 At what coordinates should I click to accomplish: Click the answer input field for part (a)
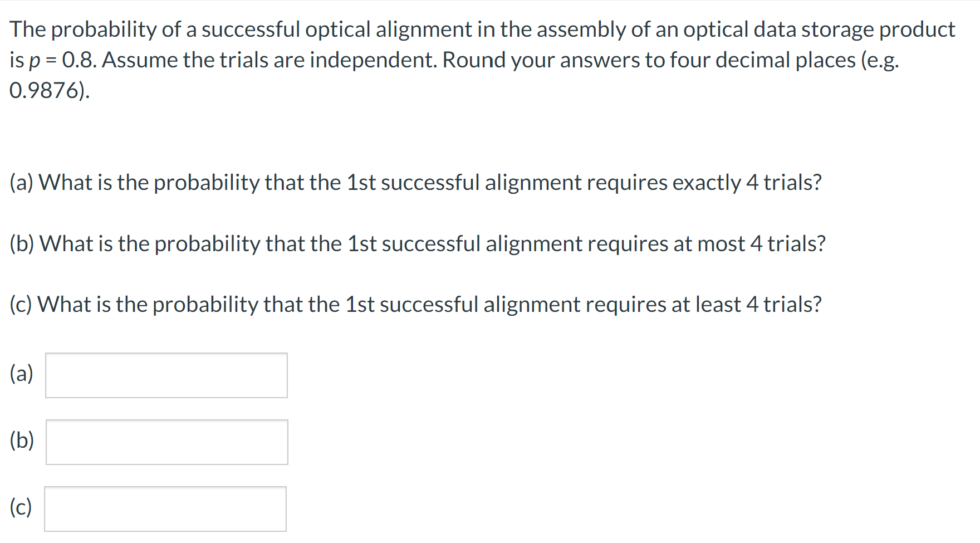coord(165,375)
